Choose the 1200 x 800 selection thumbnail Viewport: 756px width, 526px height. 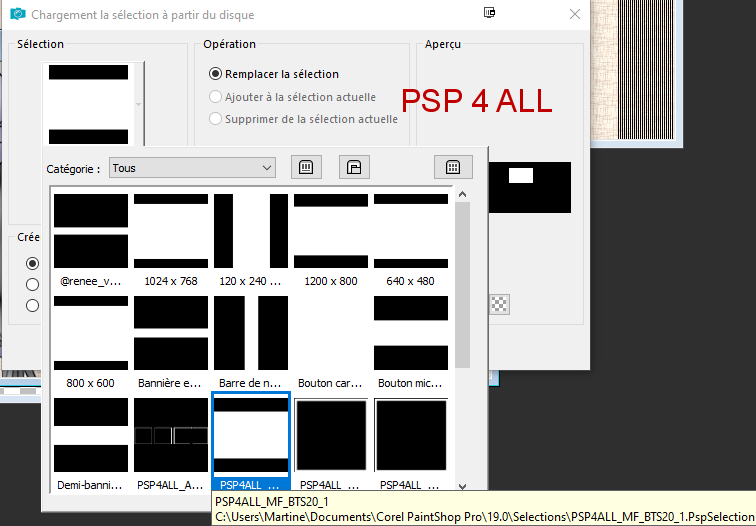(331, 239)
